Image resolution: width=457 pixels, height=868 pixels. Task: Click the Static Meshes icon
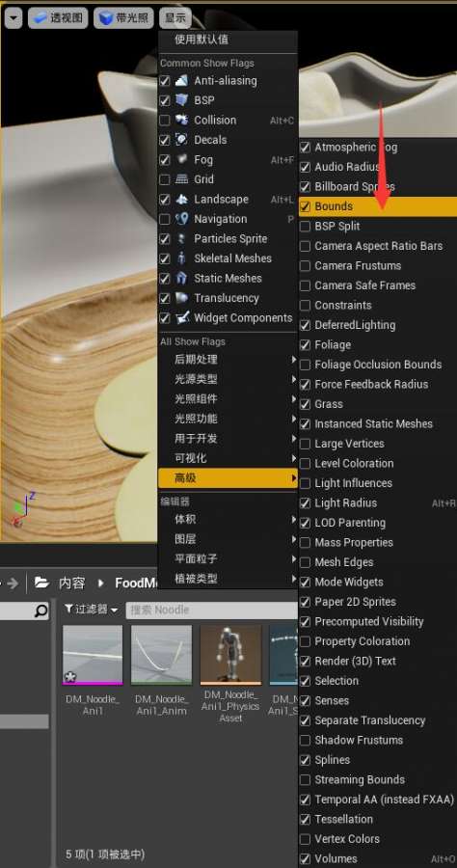pyautogui.click(x=181, y=279)
